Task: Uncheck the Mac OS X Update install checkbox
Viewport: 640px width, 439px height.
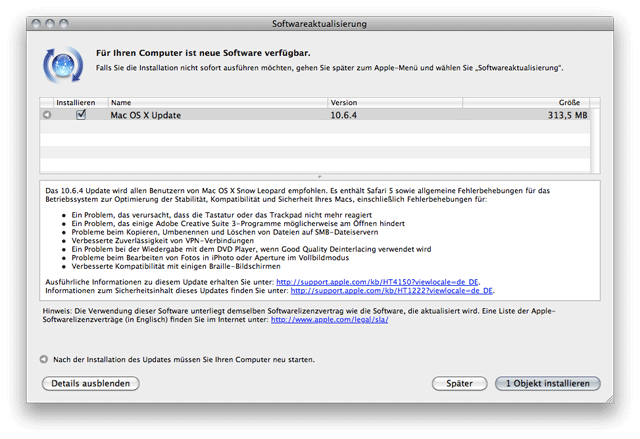Action: [81, 115]
